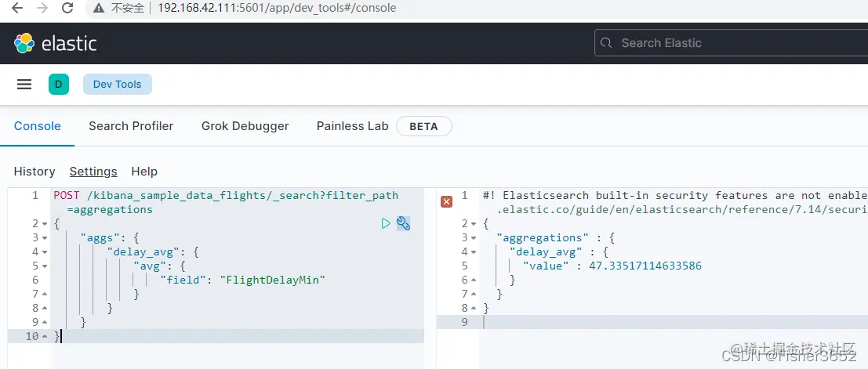Click the red warning icon in the response
Screen dimensions: 868x369
click(x=446, y=201)
